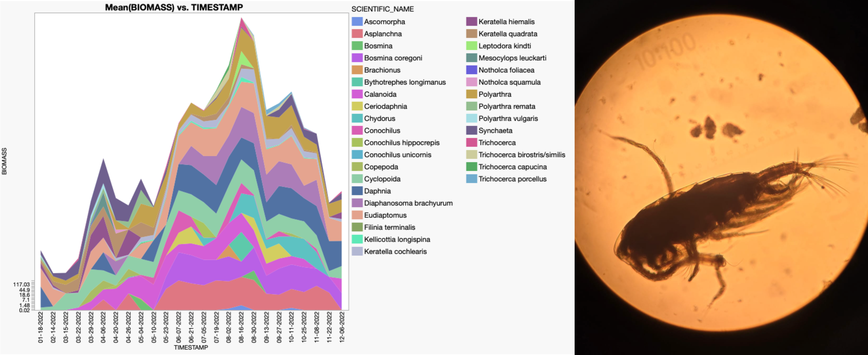Image resolution: width=868 pixels, height=355 pixels.
Task: Click the Trichocerca porcellus legend swatch
Action: 471,179
